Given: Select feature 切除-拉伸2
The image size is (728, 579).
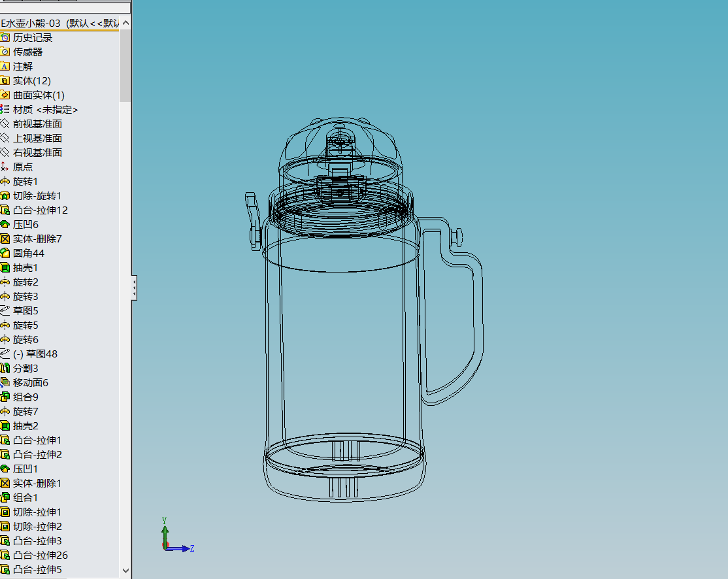Looking at the screenshot, I should (37, 527).
